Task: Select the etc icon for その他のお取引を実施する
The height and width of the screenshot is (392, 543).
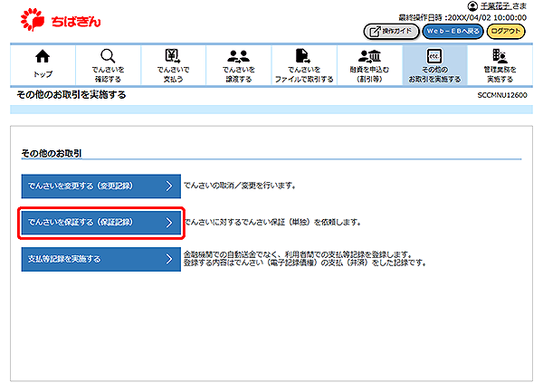Action: (435, 56)
